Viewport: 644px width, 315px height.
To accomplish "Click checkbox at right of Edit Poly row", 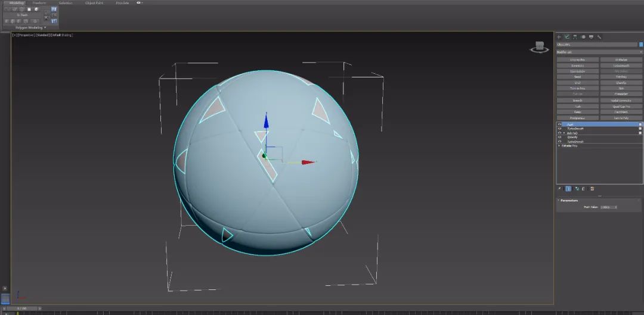I will pyautogui.click(x=640, y=133).
